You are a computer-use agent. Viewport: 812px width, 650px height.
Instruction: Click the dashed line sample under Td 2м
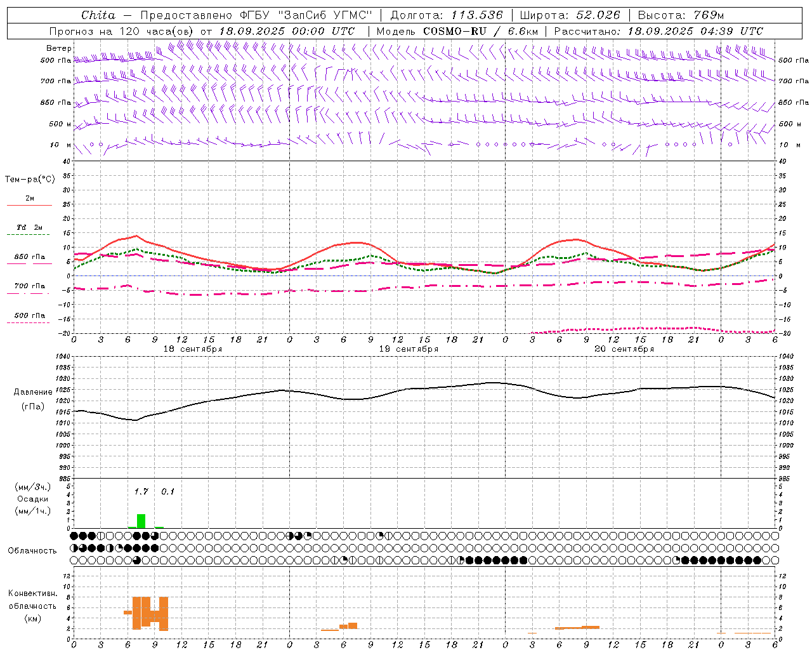click(x=28, y=235)
